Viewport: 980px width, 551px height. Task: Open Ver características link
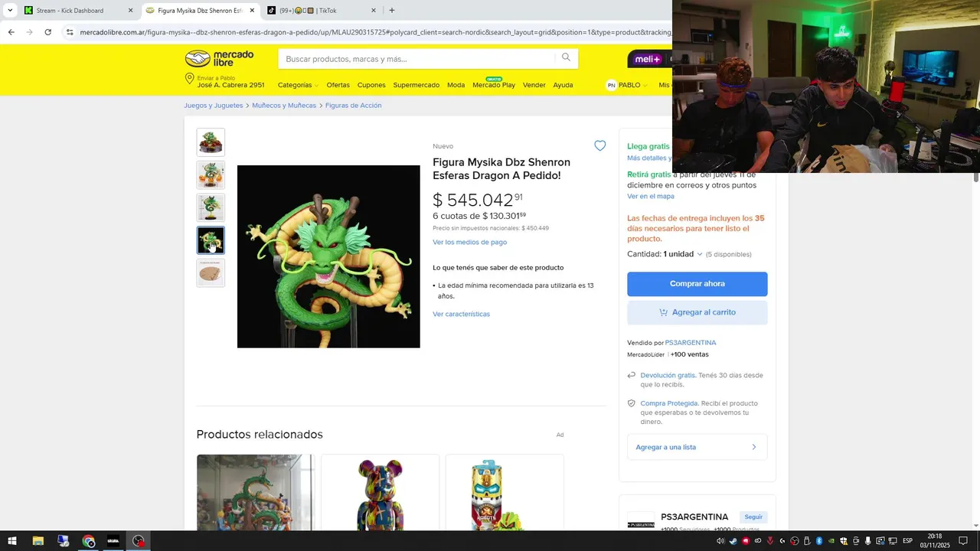[x=461, y=314]
